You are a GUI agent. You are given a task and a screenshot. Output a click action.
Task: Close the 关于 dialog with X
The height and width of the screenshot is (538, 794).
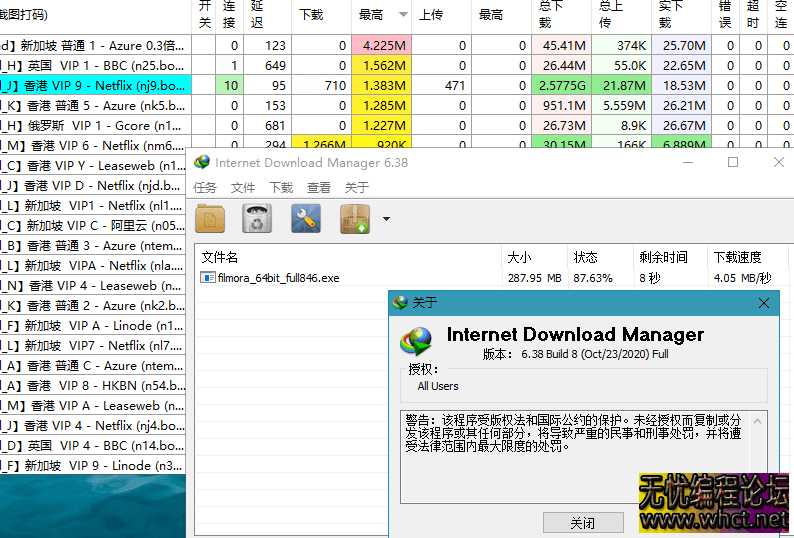pyautogui.click(x=764, y=303)
